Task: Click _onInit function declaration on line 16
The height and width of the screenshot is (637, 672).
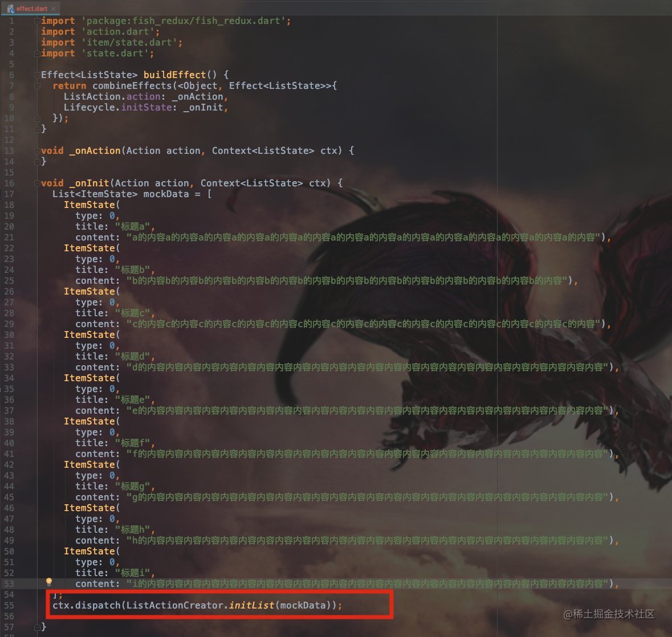Action: click(x=89, y=183)
